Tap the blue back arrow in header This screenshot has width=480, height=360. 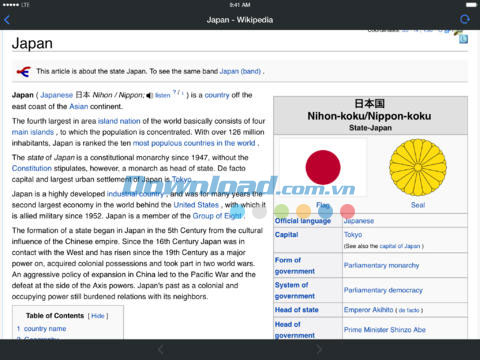point(7,20)
